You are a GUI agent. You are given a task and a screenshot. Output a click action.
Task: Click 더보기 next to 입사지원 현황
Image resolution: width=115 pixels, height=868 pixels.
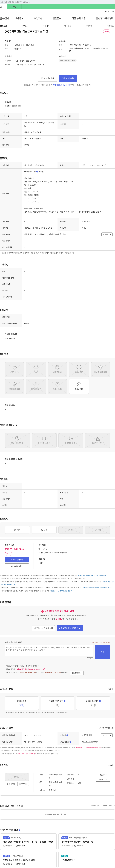(x=111, y=689)
